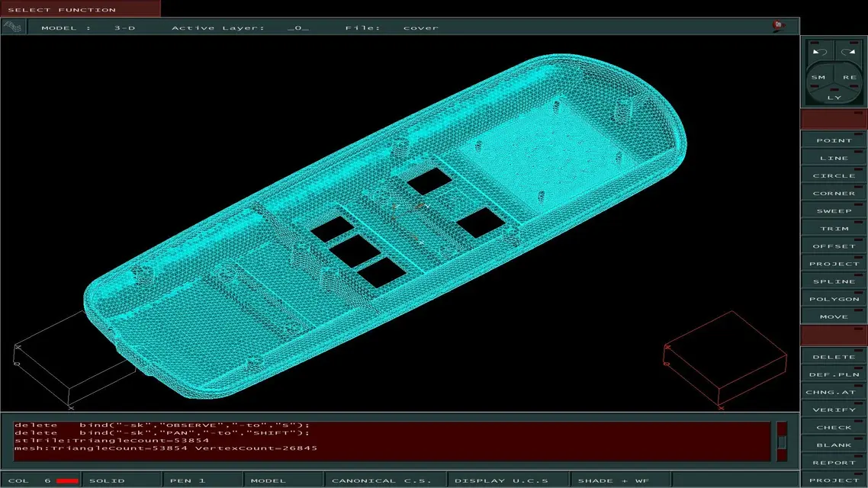Select the POLYGON function
Screen dimensions: 868x488
pyautogui.click(x=834, y=300)
